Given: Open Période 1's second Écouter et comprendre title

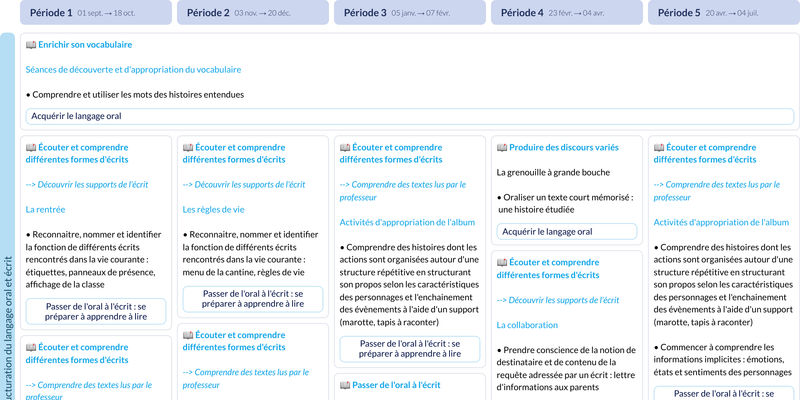Looking at the screenshot, I should click(77, 354).
